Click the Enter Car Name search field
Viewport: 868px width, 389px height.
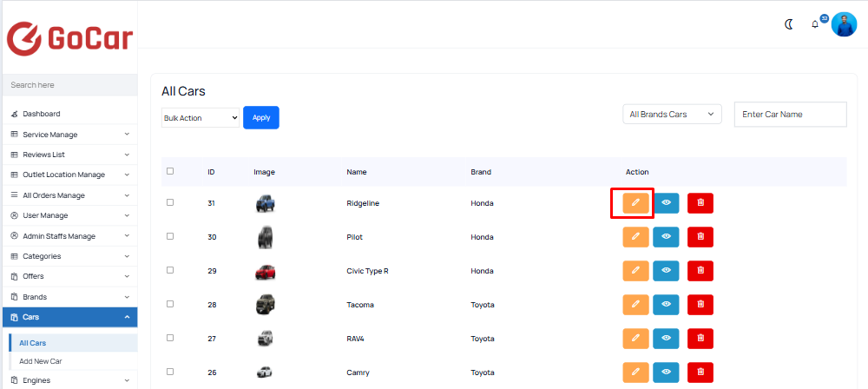(791, 114)
